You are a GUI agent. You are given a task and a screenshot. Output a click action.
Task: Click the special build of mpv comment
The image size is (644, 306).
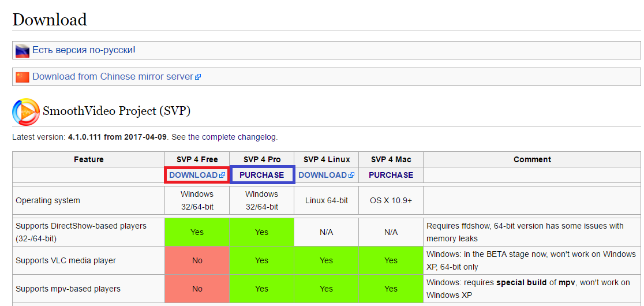(x=529, y=289)
